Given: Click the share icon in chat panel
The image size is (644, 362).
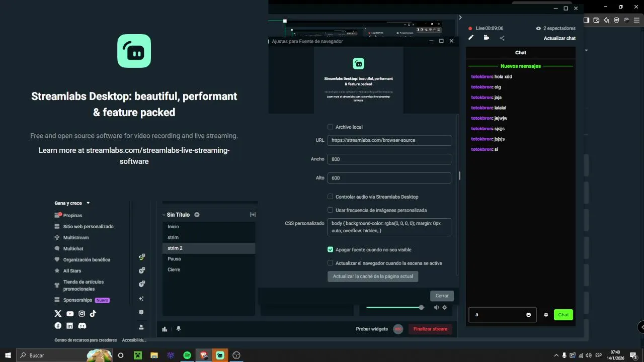Looking at the screenshot, I should click(x=502, y=38).
